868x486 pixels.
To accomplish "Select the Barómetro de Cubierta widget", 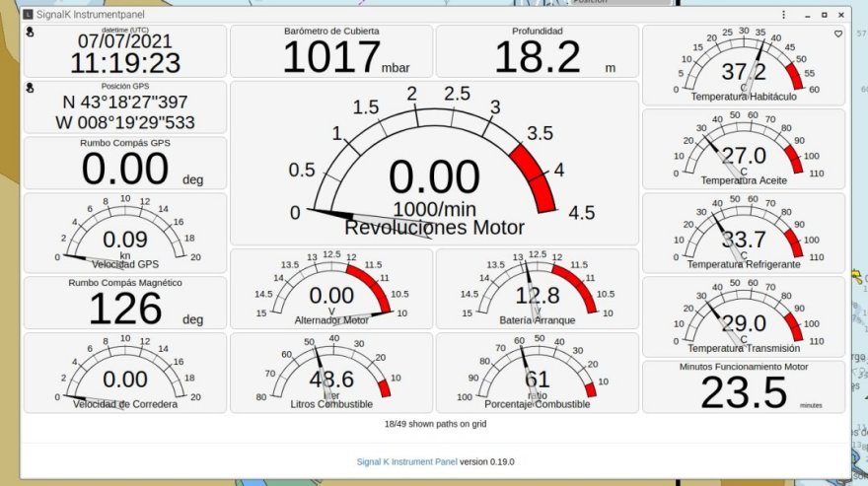I will click(331, 51).
